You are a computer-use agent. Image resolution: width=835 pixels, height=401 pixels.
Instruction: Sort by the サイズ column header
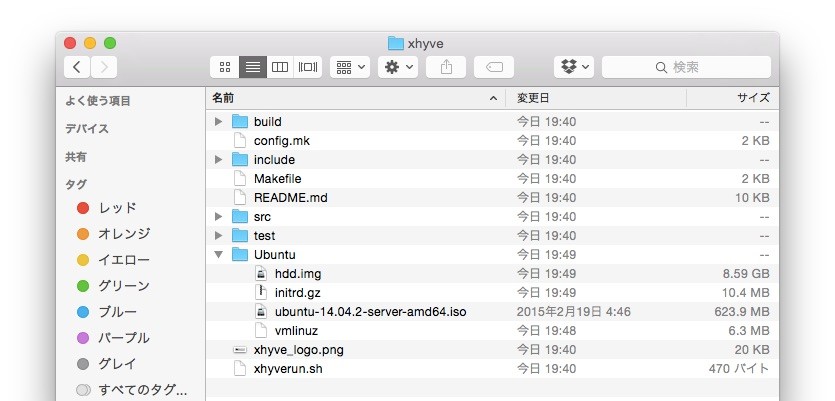tap(733, 98)
